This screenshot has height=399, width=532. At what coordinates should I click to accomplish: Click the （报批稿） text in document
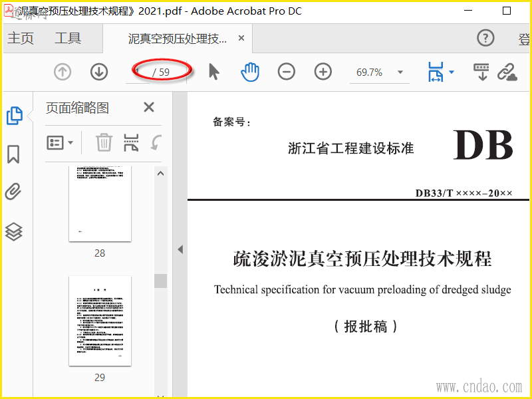pyautogui.click(x=366, y=327)
